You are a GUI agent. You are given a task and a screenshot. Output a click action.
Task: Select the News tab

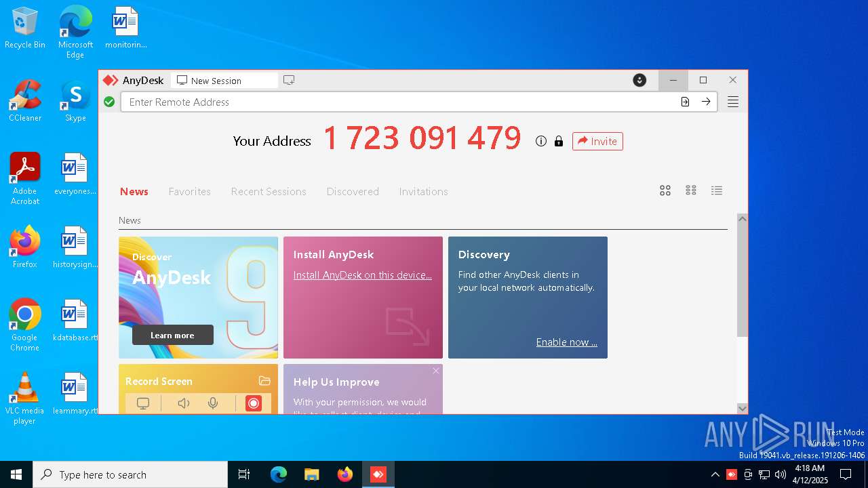134,192
